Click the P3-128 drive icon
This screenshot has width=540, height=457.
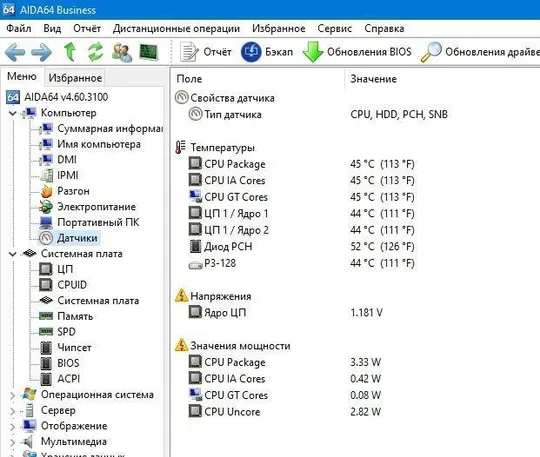195,265
